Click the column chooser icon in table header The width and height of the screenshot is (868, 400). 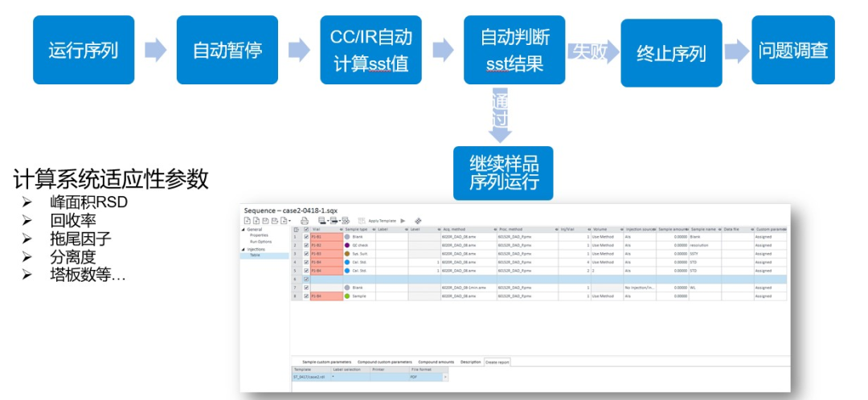coord(296,230)
